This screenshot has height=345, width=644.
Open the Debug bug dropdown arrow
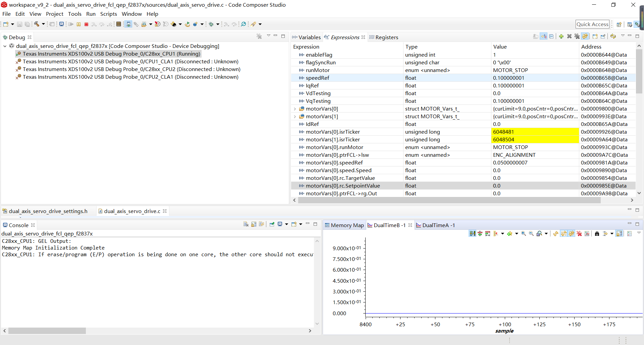(x=218, y=24)
